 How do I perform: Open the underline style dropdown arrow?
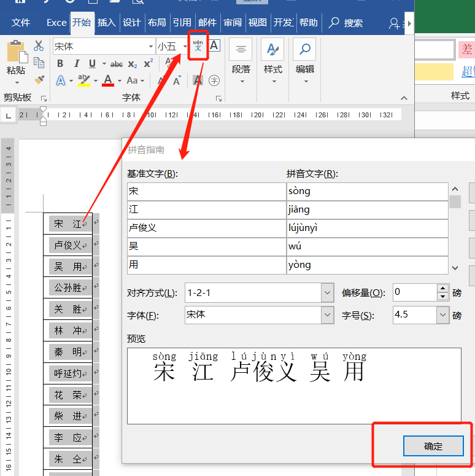pos(104,64)
